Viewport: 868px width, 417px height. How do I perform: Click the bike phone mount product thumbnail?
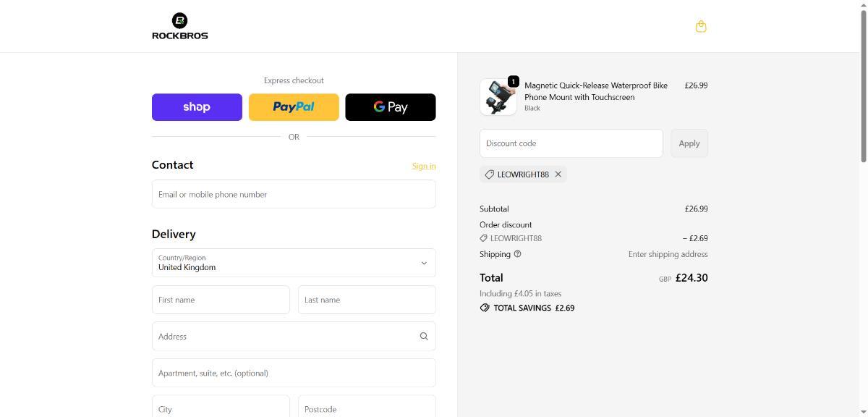(x=498, y=97)
